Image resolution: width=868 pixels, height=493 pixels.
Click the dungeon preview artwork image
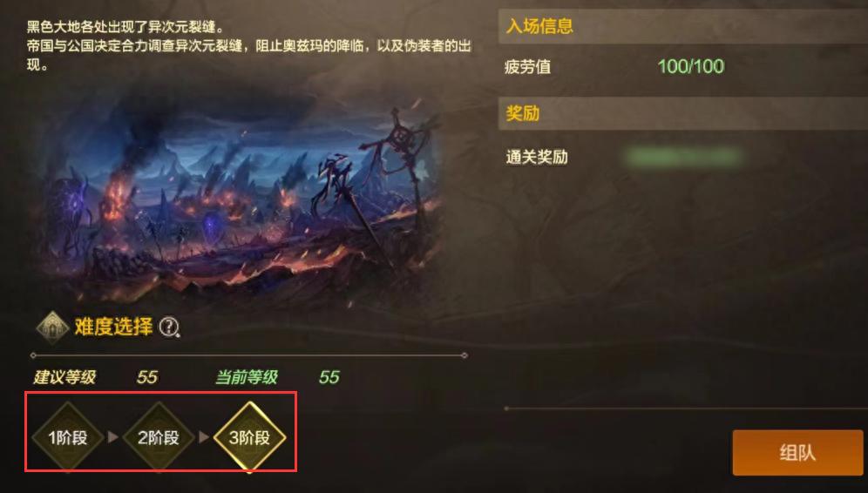point(235,193)
